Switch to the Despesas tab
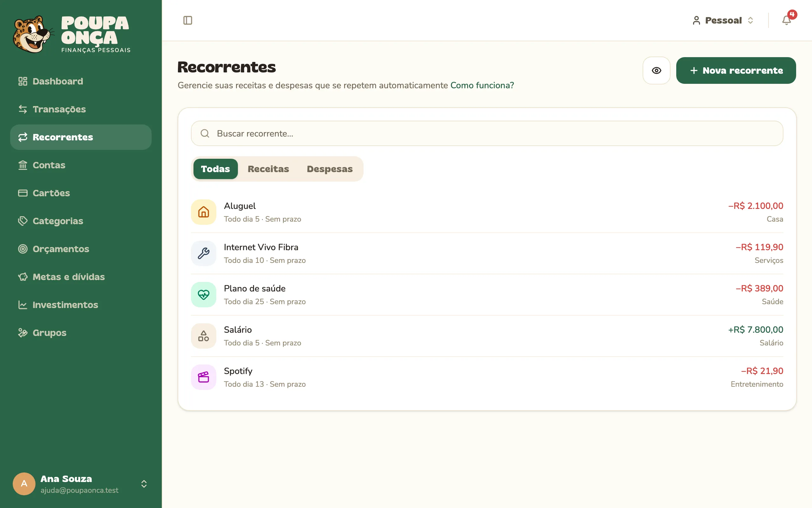The width and height of the screenshot is (812, 508). point(330,169)
